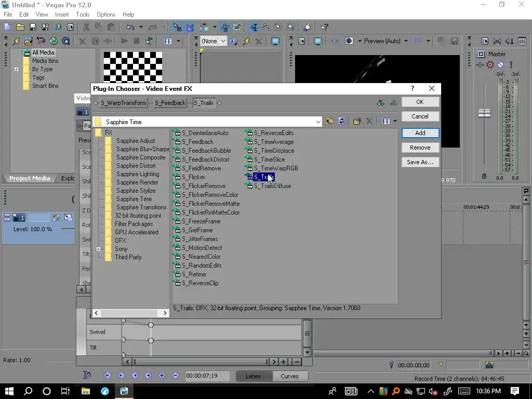Click the Create New Folder icon
Viewport: 532px width, 399px height.
pyautogui.click(x=357, y=121)
